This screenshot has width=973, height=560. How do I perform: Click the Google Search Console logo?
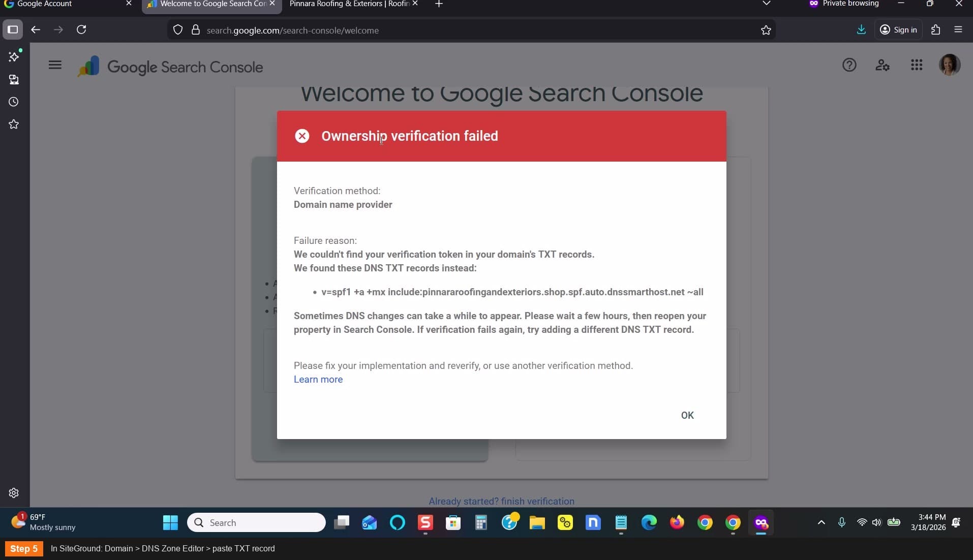pos(170,67)
